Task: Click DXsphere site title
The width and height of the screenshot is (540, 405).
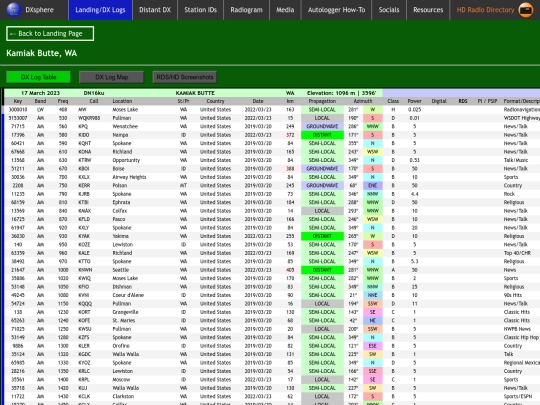Action: point(40,10)
